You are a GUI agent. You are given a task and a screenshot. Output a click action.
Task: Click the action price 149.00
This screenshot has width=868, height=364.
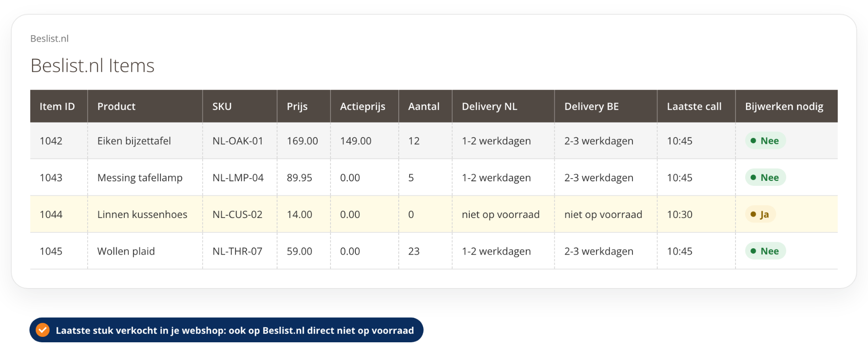pos(356,141)
